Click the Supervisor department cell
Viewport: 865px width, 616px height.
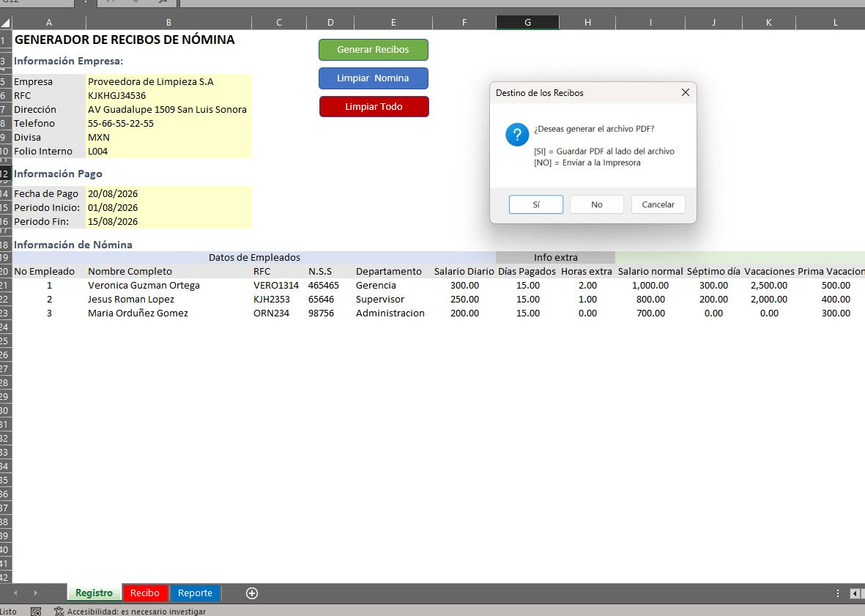(393, 299)
